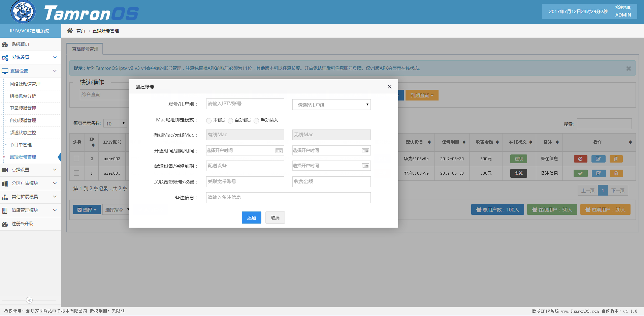644x316 pixels.
Task: Open 节目单管理 in sidebar
Action: [x=21, y=145]
